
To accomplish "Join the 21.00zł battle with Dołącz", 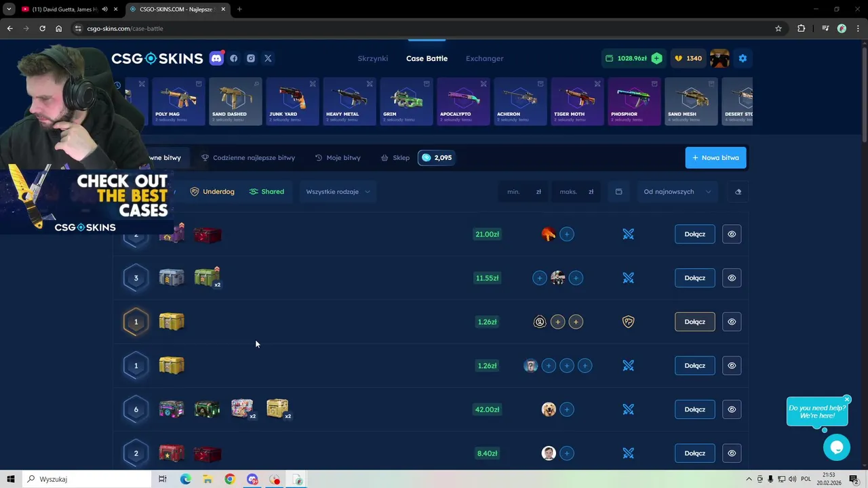I will 694,234.
